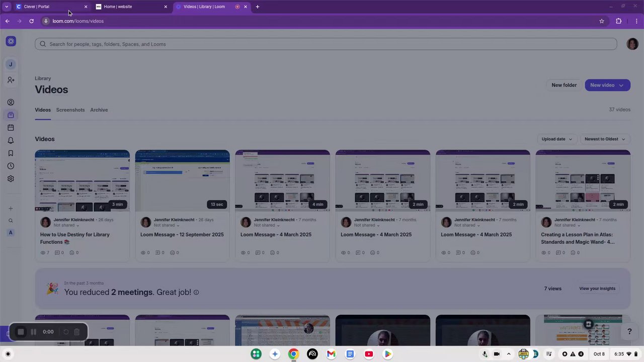
Task: Close the Clever Portal browser tab
Action: coord(86,7)
